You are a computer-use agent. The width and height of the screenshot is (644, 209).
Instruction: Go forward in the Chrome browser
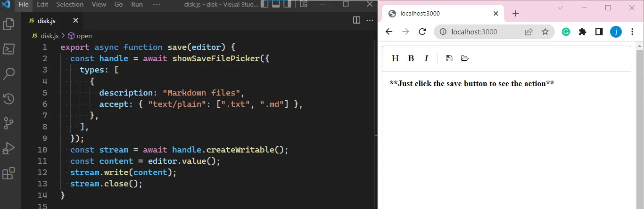(405, 32)
